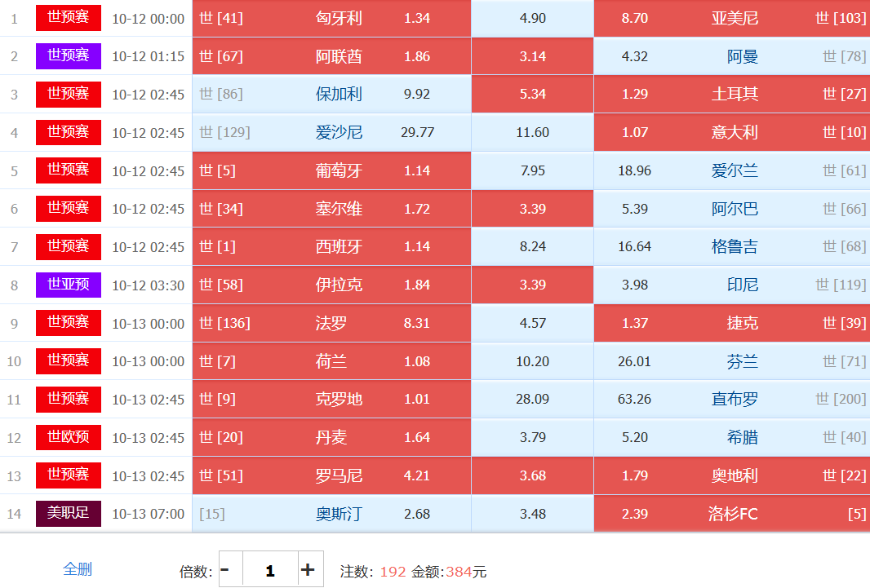Click the 世亚预 league tag for 伊拉克 match

click(69, 285)
